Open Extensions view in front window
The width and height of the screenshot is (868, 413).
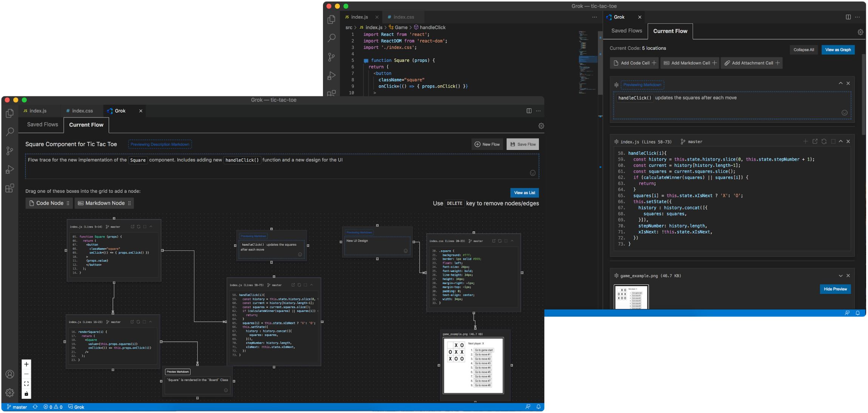[x=10, y=188]
